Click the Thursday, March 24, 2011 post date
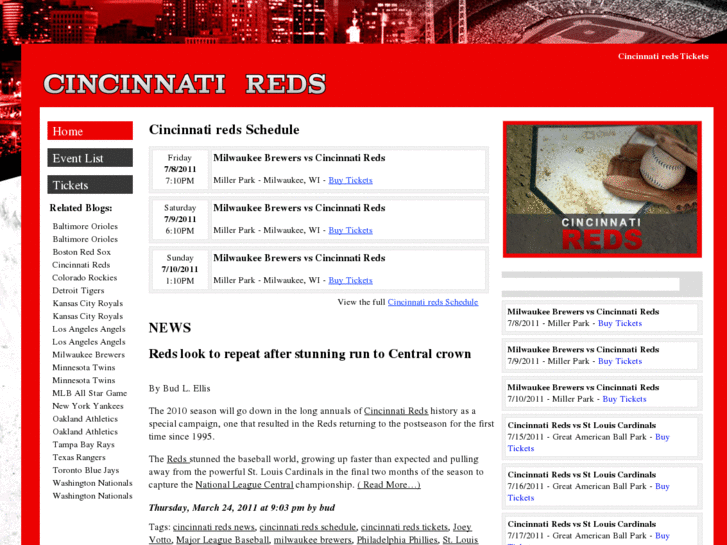The image size is (727, 545). [242, 508]
